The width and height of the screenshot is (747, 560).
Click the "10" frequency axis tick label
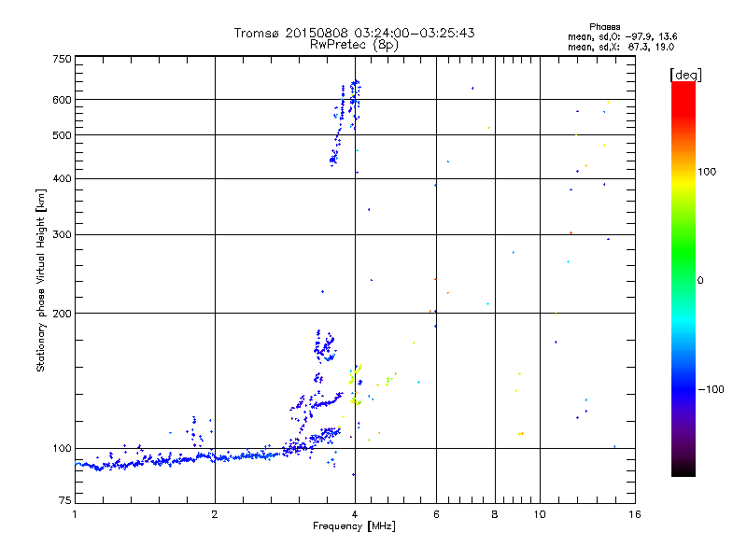(540, 514)
